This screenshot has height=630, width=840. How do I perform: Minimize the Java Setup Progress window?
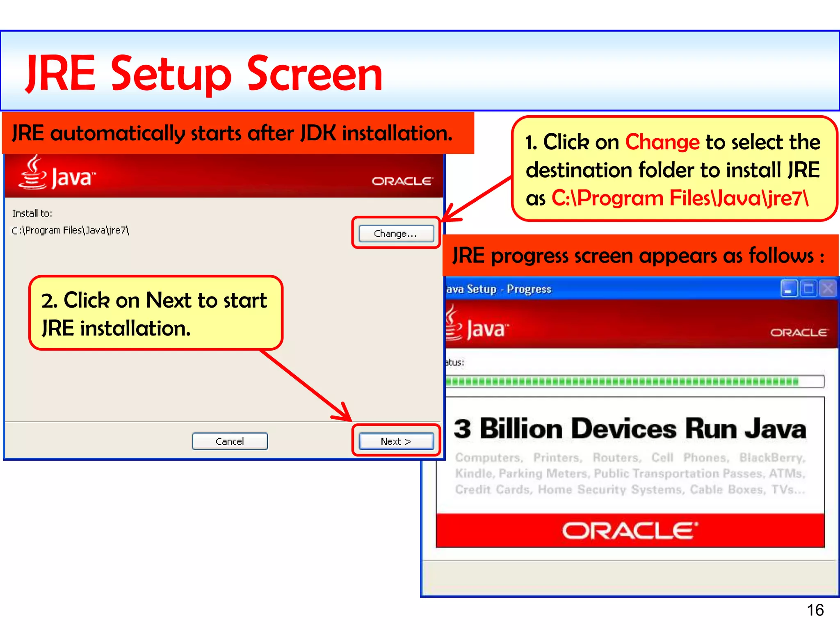click(788, 289)
